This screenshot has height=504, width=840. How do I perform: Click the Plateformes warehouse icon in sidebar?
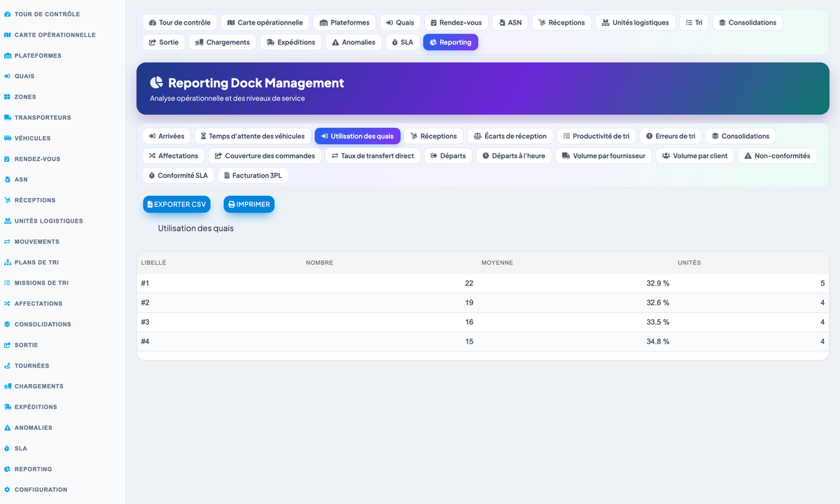click(x=7, y=55)
